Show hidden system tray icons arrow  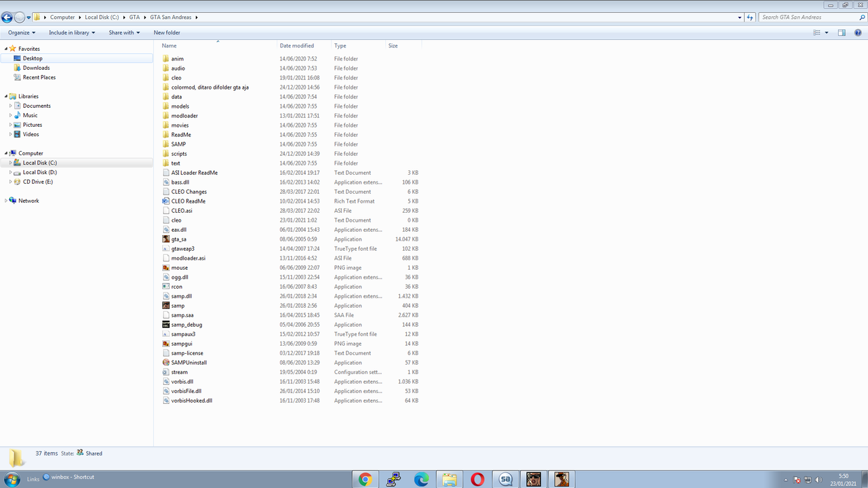pos(786,480)
